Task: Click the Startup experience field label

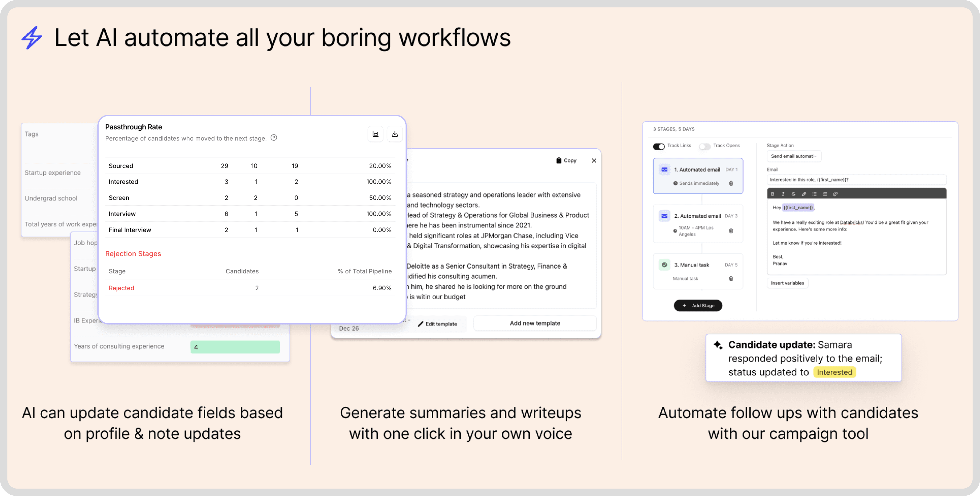Action: click(x=52, y=172)
